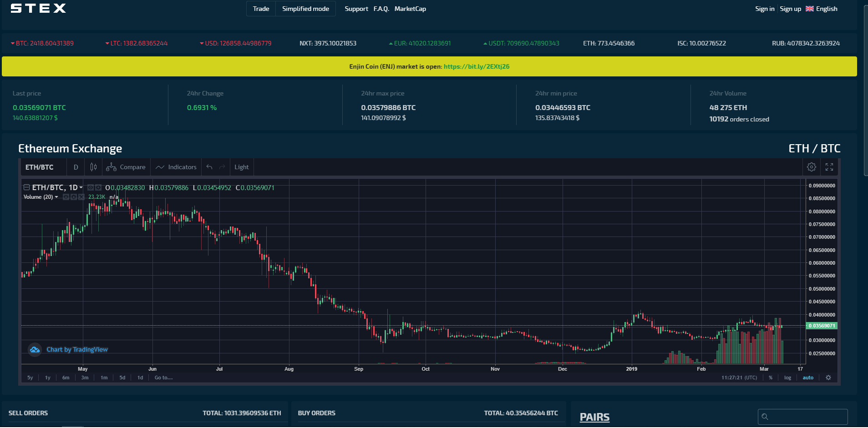Open Chart by TradingView link
The height and width of the screenshot is (428, 868).
pyautogui.click(x=77, y=349)
